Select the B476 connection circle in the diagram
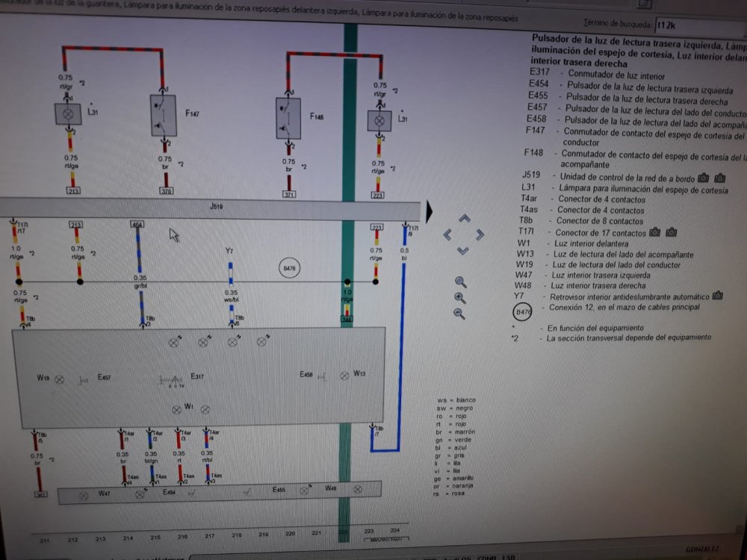747x560 pixels. pyautogui.click(x=289, y=268)
